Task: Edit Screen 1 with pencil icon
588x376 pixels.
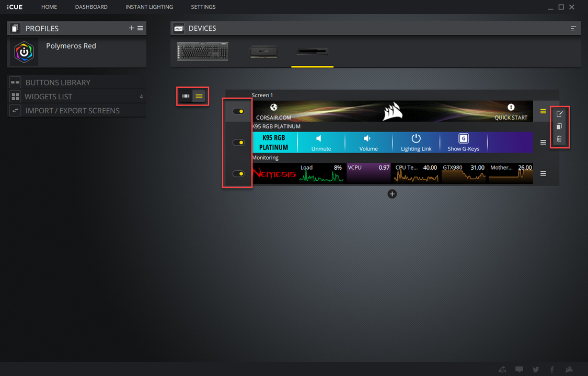Action: tap(559, 114)
